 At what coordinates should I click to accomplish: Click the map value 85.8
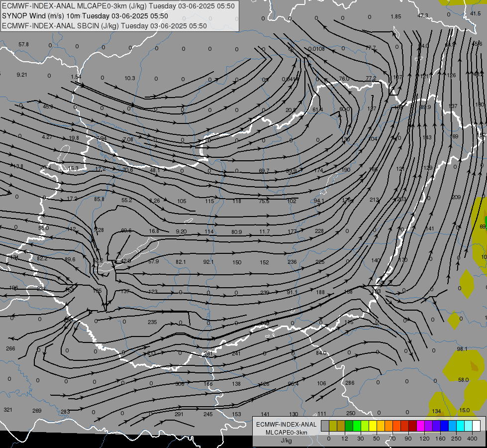(x=99, y=199)
